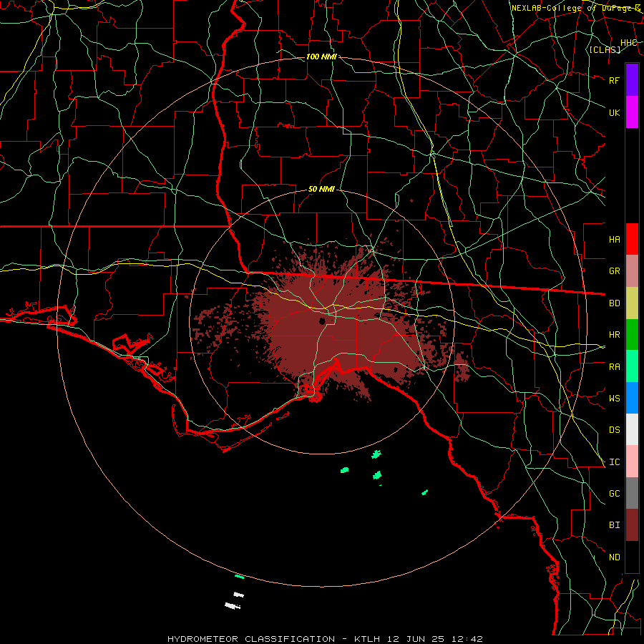
Task: Click the HA red legend swatch
Action: pyautogui.click(x=632, y=239)
